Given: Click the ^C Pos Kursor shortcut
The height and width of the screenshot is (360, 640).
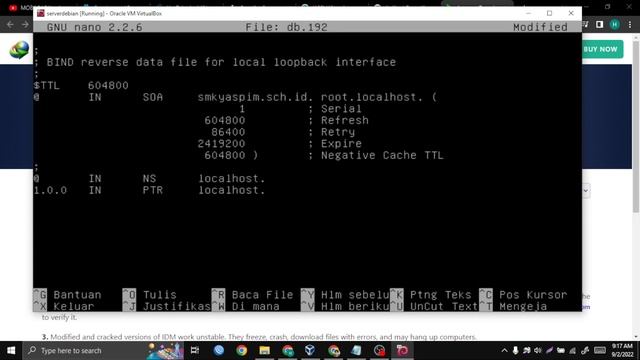Looking at the screenshot, I should click(x=523, y=295).
